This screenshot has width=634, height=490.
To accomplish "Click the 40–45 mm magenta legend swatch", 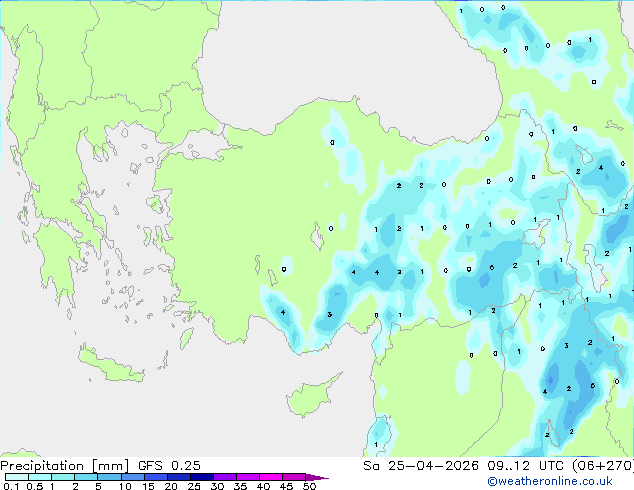I will (x=271, y=477).
